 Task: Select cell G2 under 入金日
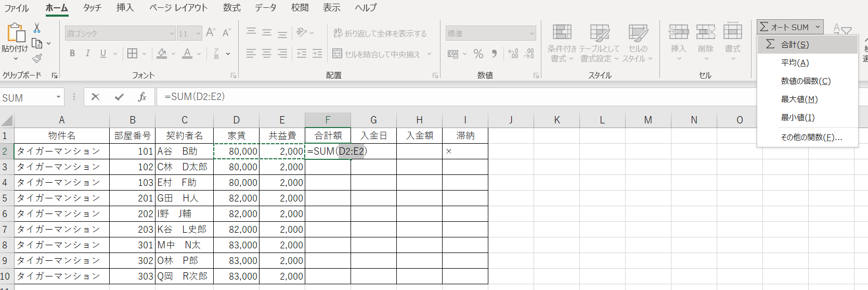[373, 152]
